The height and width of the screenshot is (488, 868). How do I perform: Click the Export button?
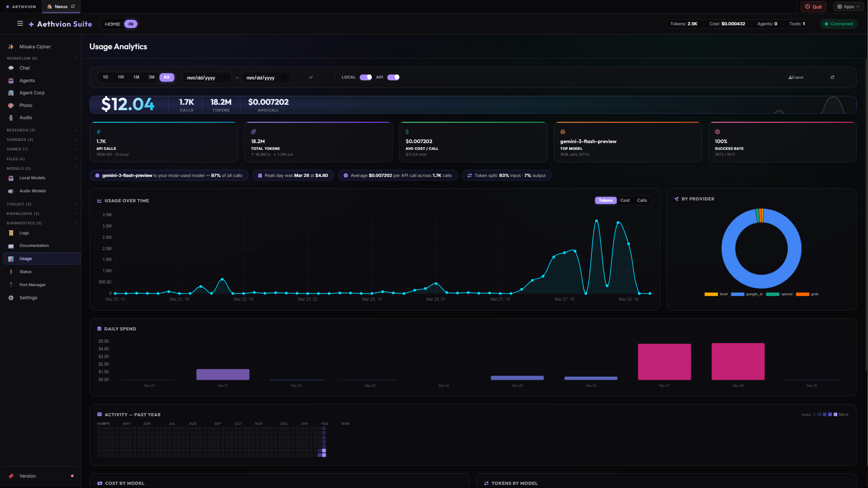(796, 77)
